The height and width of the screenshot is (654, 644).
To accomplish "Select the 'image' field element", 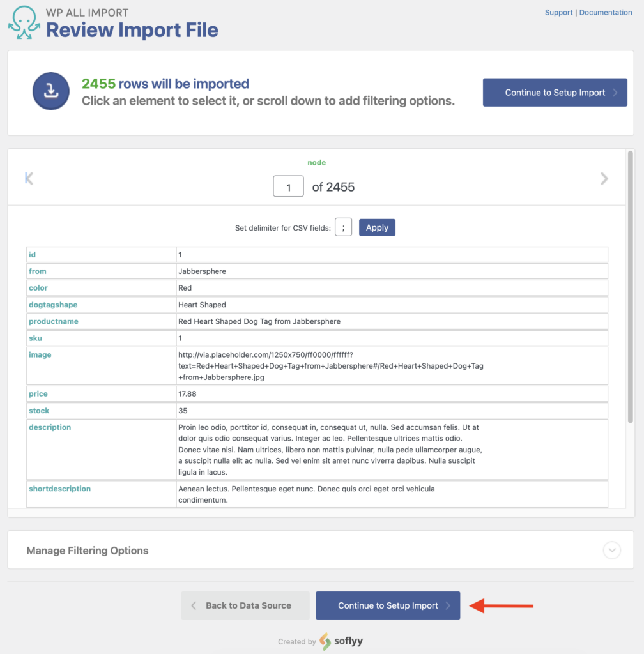I will [x=40, y=354].
